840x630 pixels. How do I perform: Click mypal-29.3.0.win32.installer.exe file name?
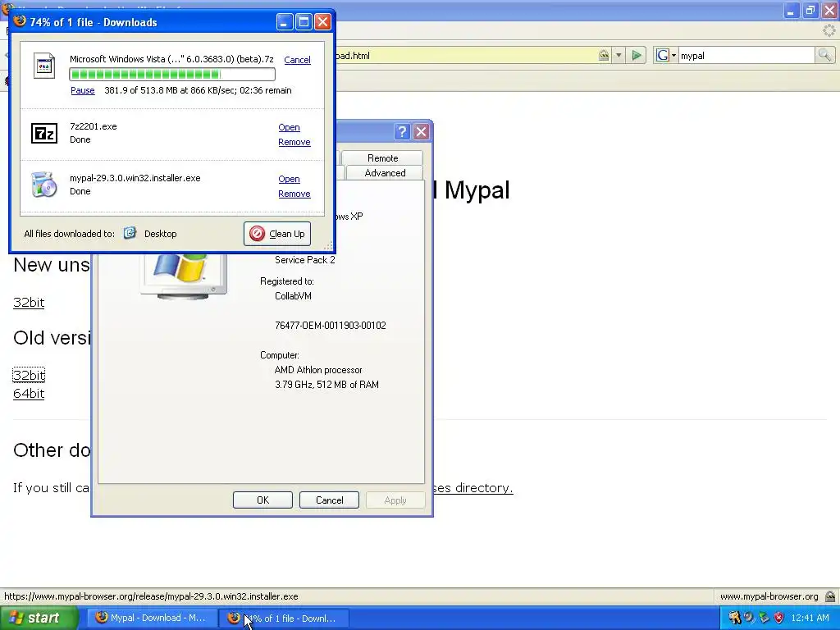click(135, 178)
